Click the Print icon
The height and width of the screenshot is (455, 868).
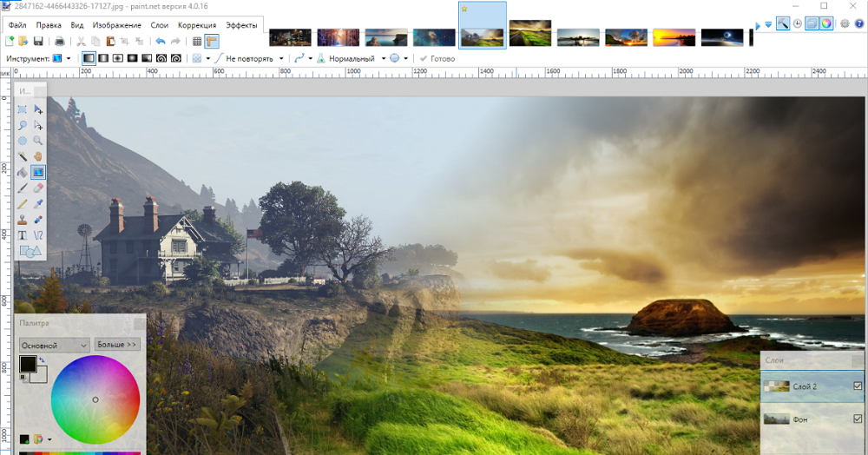point(59,41)
